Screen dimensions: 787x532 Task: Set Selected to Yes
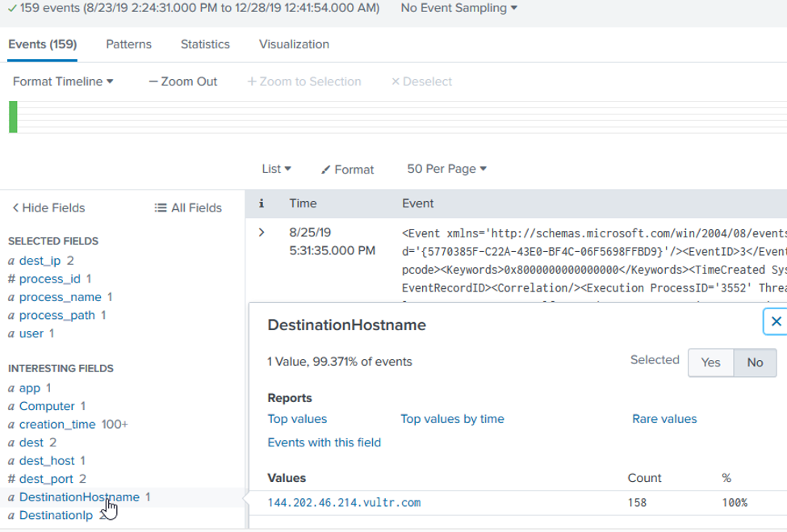(x=710, y=362)
